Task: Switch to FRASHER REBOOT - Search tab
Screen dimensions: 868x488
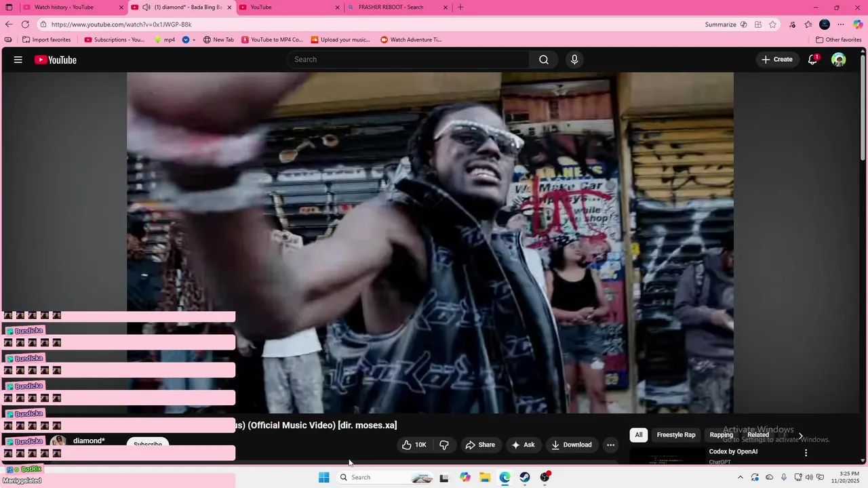Action: click(x=397, y=7)
